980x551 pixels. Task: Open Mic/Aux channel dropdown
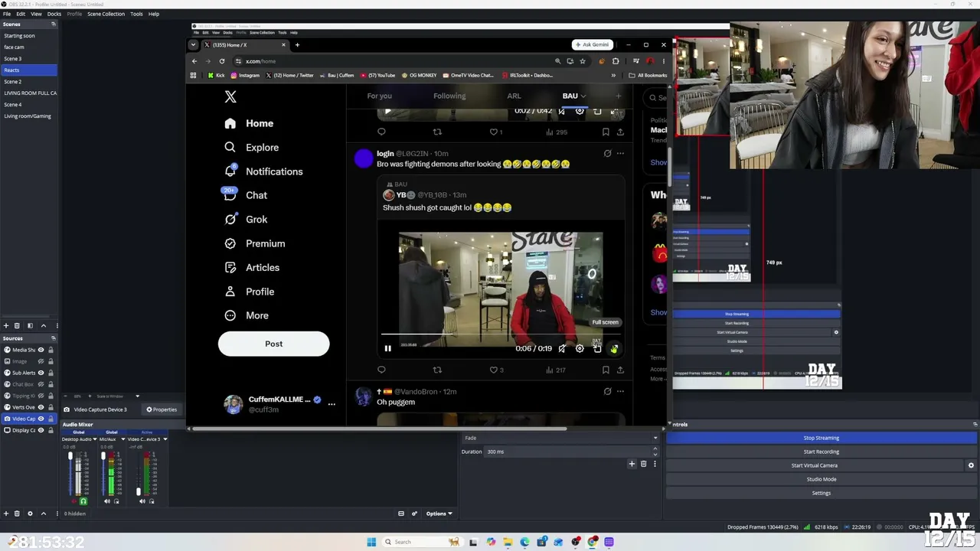(x=122, y=439)
